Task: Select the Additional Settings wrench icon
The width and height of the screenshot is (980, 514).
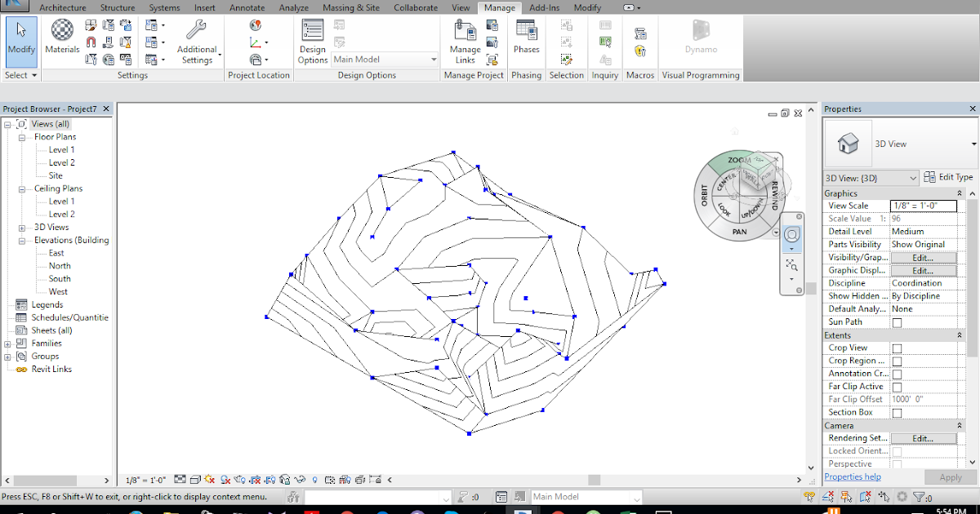Action: click(x=197, y=31)
